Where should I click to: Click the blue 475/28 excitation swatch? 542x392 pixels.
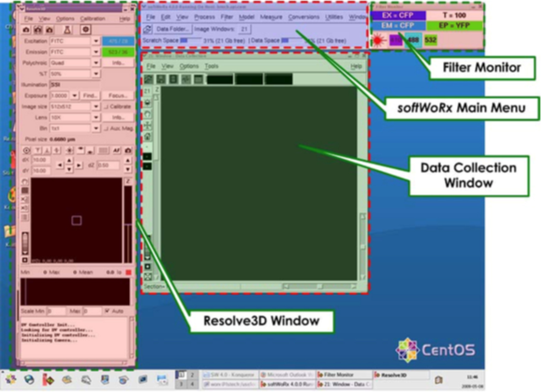coord(118,41)
